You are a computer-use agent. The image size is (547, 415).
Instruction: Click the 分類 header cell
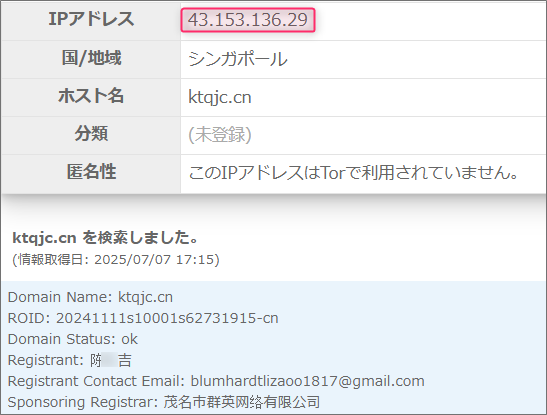pyautogui.click(x=91, y=134)
